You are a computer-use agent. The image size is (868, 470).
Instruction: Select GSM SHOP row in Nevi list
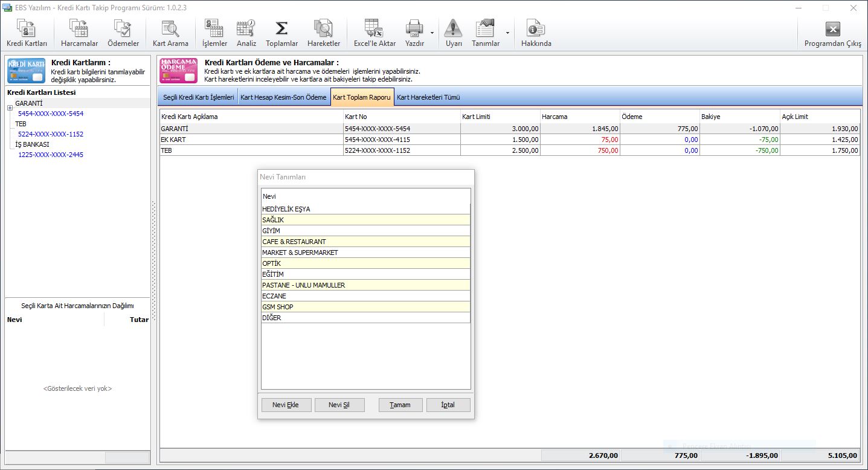point(365,307)
